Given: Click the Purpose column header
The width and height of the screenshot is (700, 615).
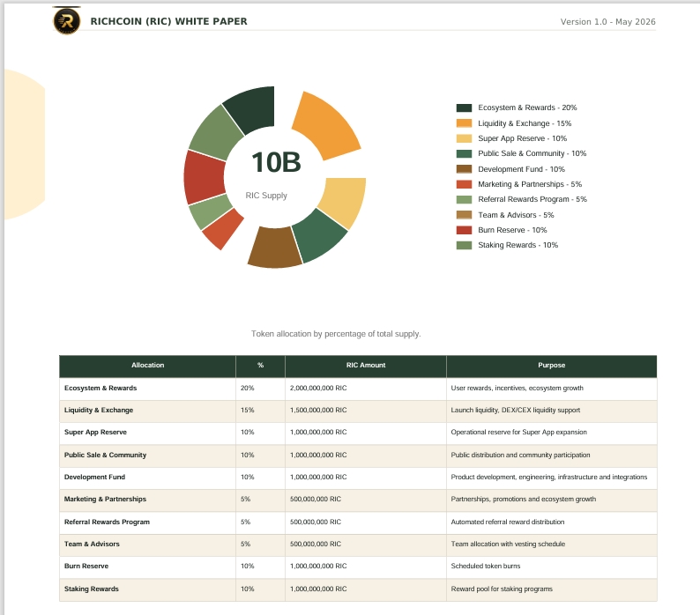Looking at the screenshot, I should [x=551, y=365].
